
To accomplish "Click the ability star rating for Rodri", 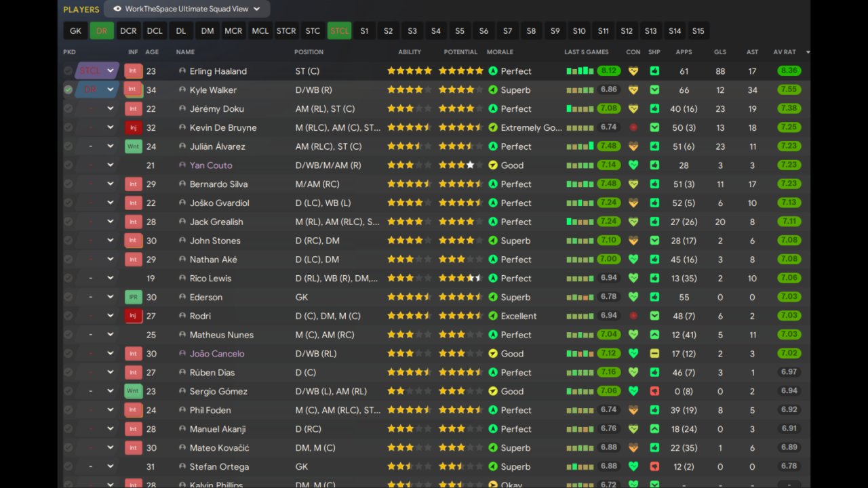I will click(410, 316).
